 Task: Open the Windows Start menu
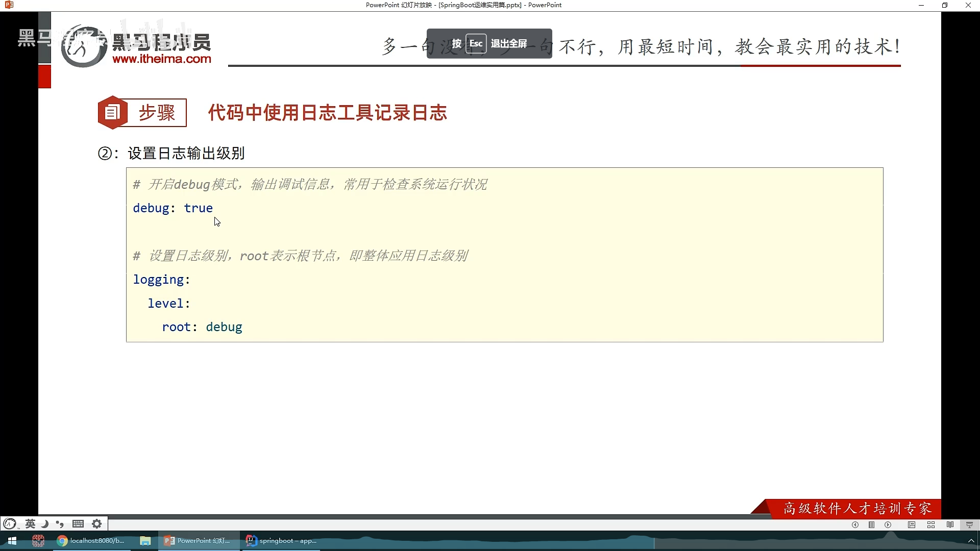(12, 541)
